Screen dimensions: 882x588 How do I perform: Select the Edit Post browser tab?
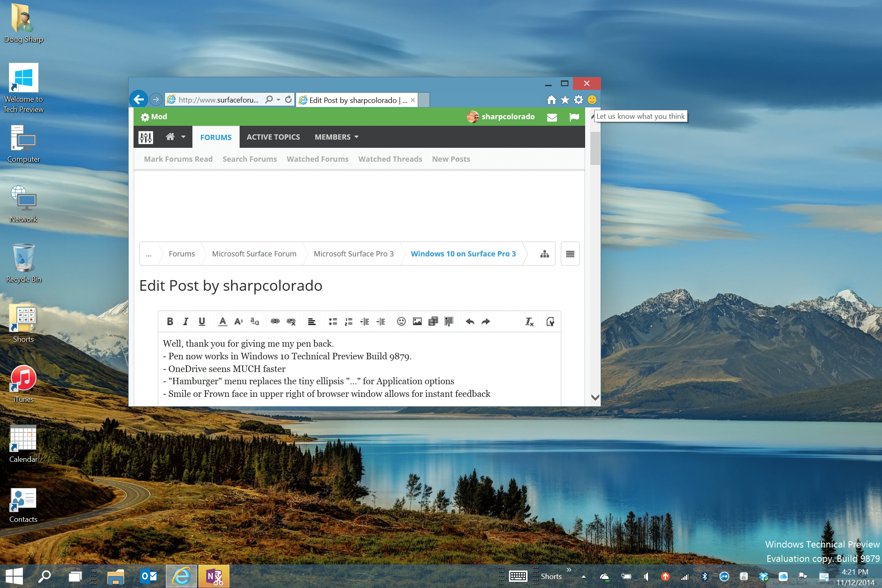coord(357,100)
